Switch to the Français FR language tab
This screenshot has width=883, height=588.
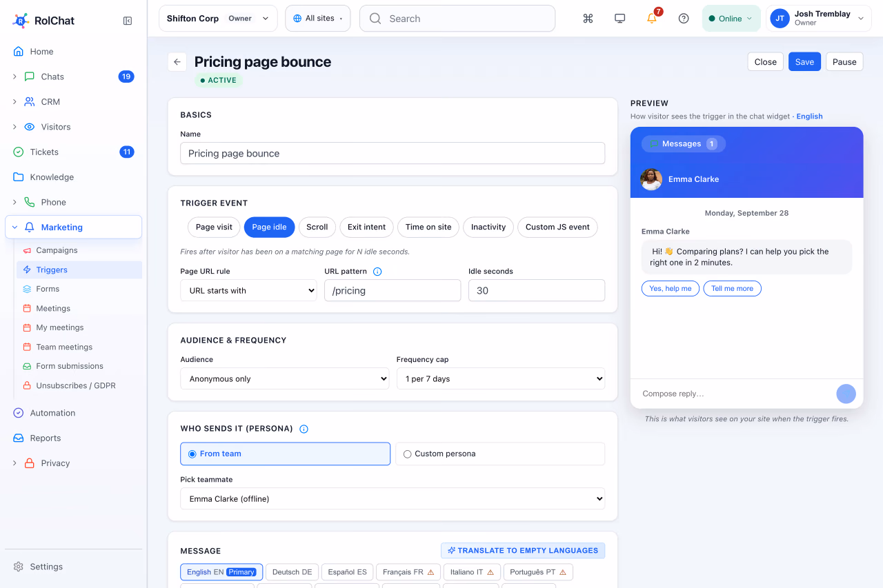[x=408, y=572]
